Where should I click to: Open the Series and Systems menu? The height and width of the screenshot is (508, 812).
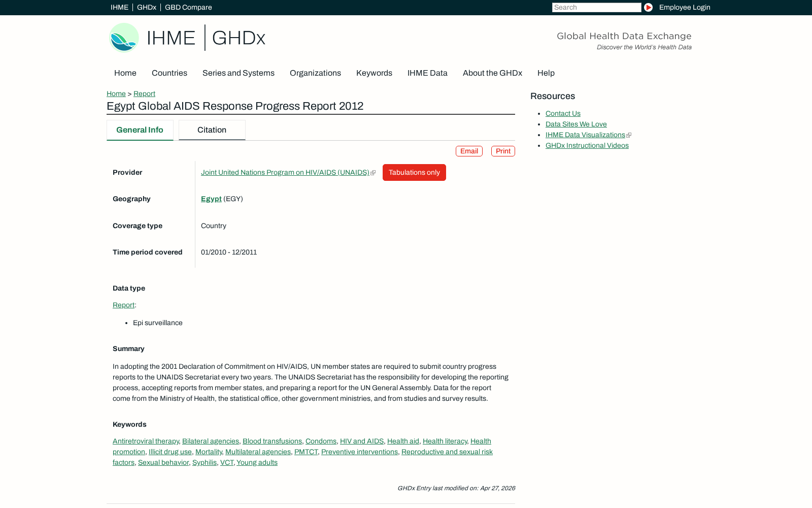click(239, 73)
